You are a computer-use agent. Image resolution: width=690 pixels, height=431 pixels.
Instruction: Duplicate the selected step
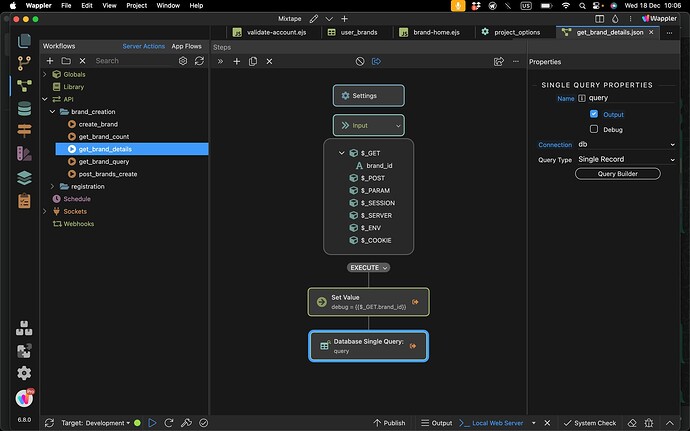click(253, 61)
